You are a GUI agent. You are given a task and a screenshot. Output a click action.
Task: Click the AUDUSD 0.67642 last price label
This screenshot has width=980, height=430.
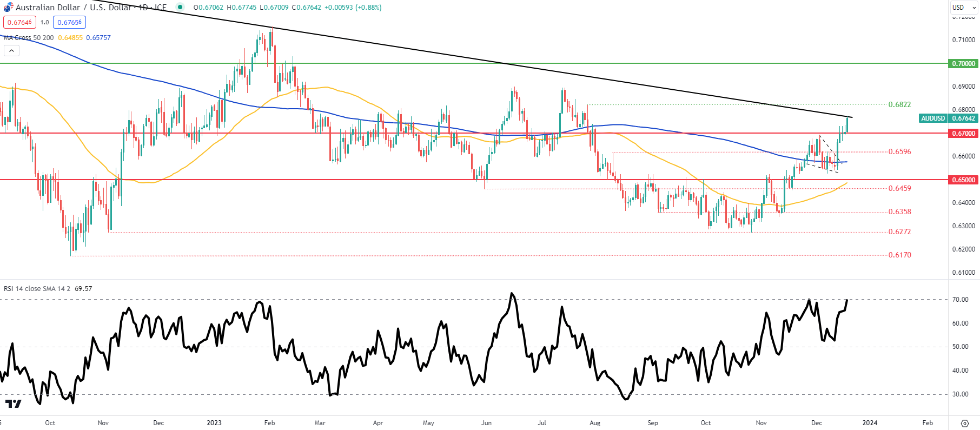coord(948,118)
